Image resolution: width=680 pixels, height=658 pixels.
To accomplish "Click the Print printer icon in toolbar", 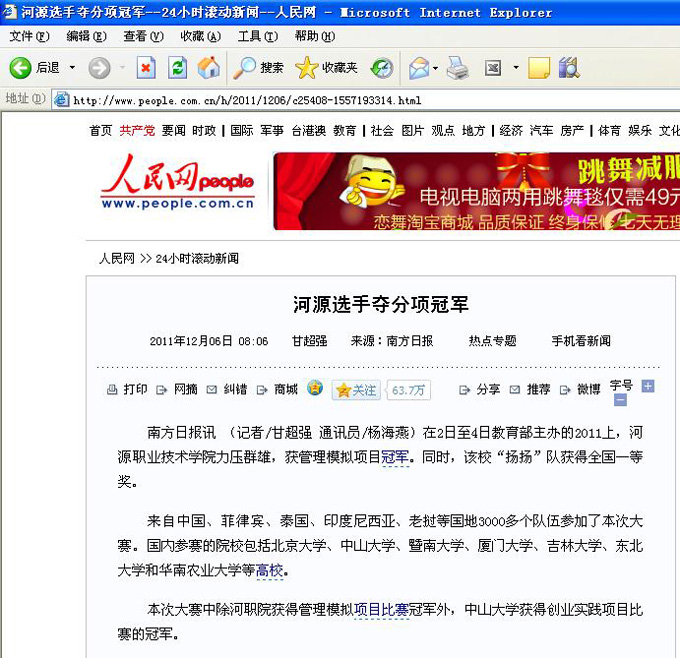I will pos(457,68).
